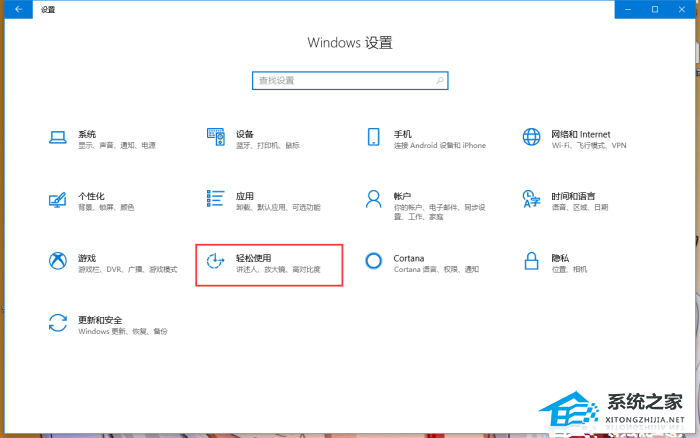Image resolution: width=700 pixels, height=438 pixels.
Task: Click the 帐户 title text
Action: click(x=402, y=196)
